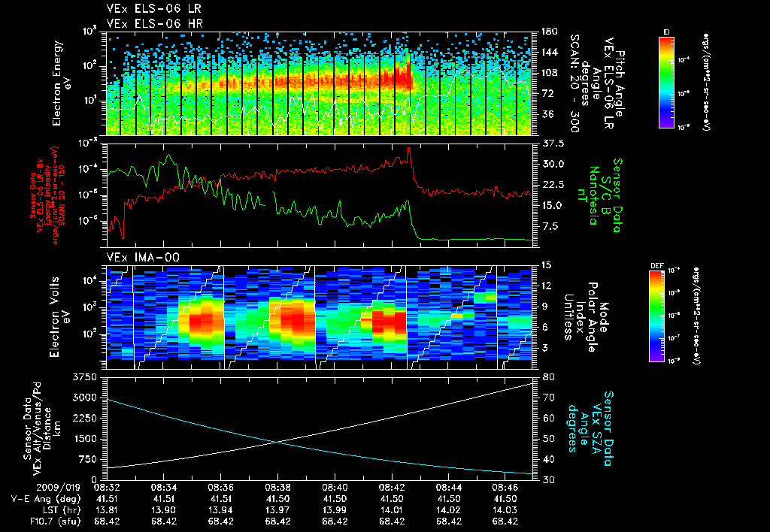The image size is (770, 532).
Task: Click the '2009/019' date label
Action: (58, 488)
